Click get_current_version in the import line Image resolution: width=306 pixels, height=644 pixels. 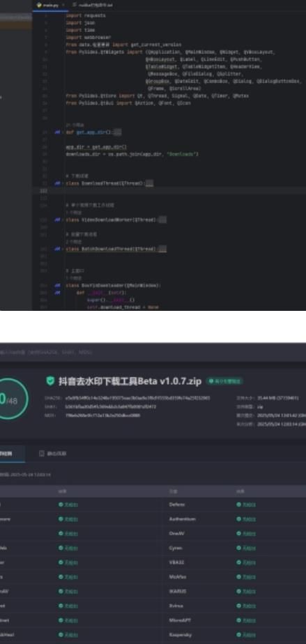tap(155, 45)
